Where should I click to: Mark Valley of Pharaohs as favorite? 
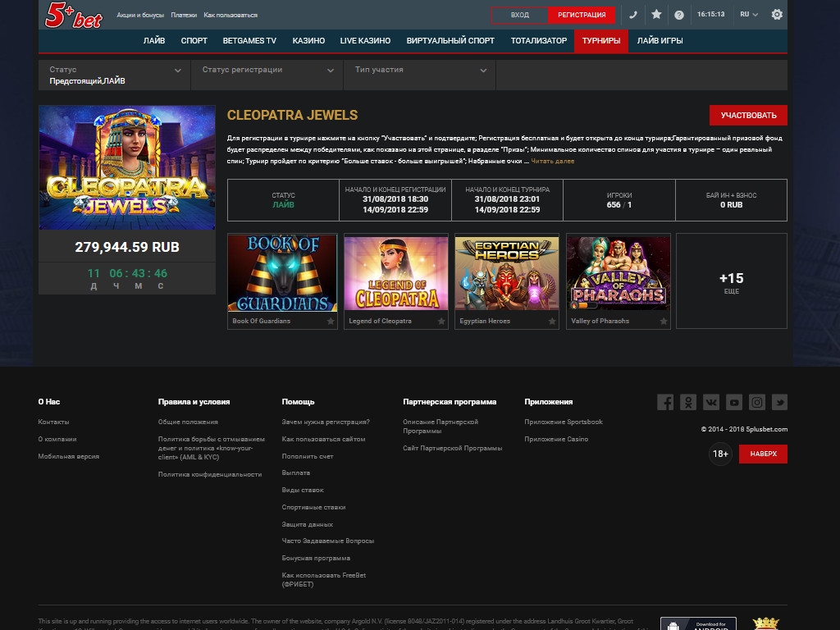(664, 322)
